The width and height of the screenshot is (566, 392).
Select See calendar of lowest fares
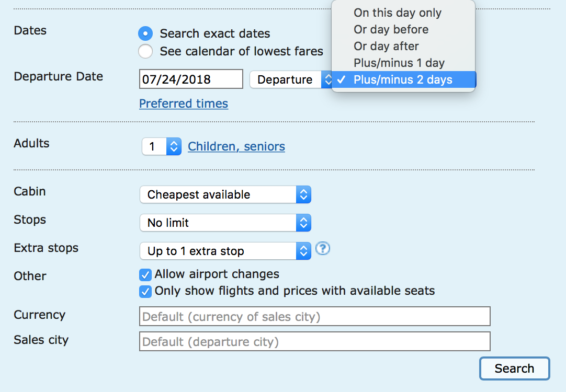(x=145, y=52)
